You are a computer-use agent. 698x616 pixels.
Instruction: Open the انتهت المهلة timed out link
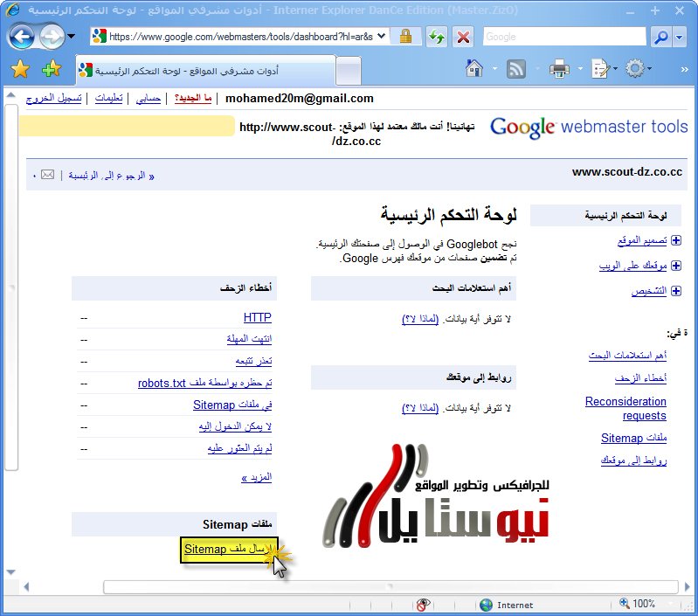(x=249, y=339)
